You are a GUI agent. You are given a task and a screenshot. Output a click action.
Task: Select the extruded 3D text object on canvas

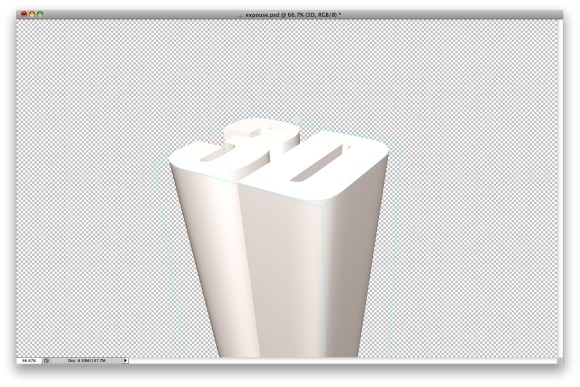click(279, 237)
